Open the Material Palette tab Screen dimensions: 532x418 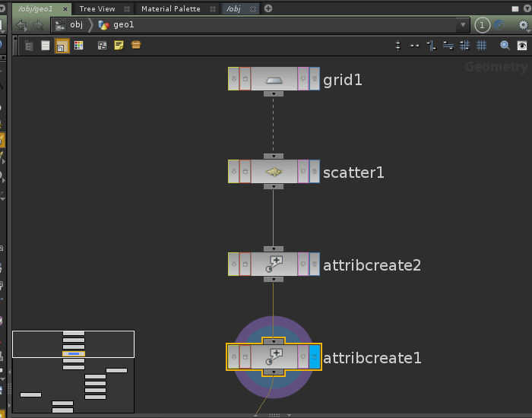(170, 8)
